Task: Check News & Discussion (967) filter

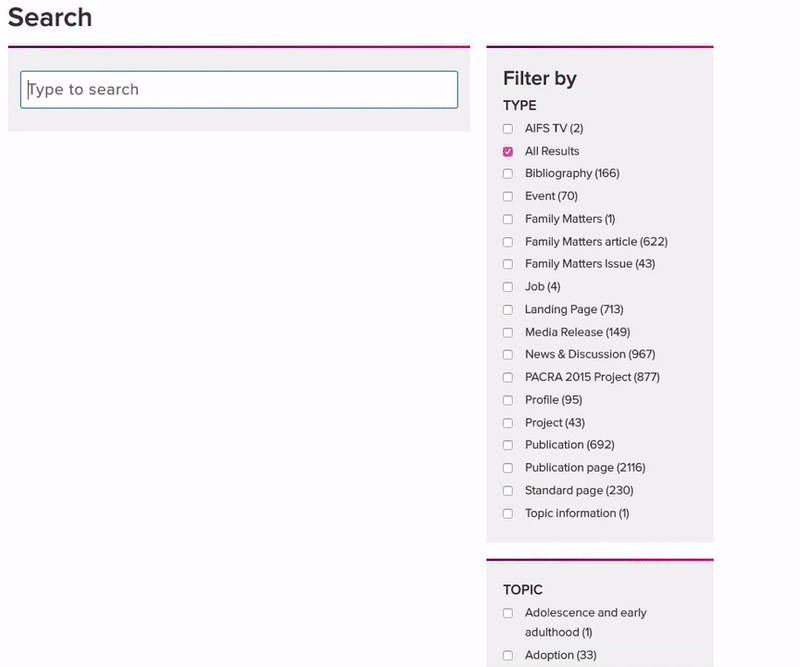Action: pyautogui.click(x=508, y=355)
